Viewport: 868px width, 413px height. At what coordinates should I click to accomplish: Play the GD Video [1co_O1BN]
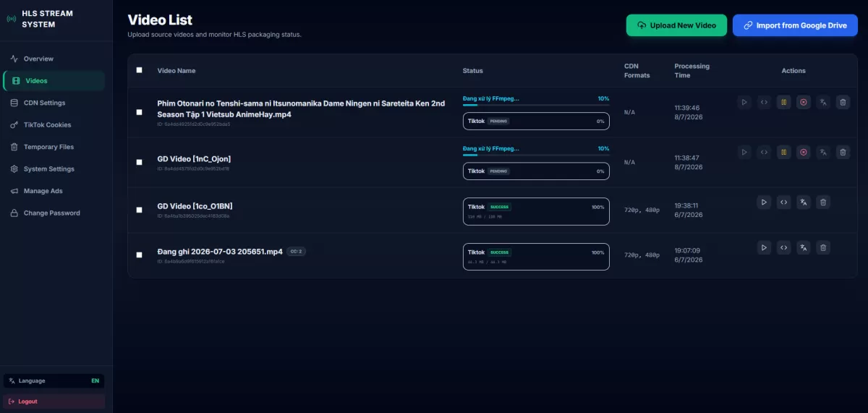point(764,203)
